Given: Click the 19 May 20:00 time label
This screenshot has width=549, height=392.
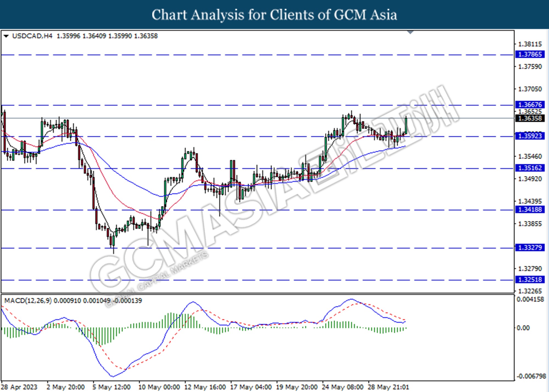Looking at the screenshot, I should tap(297, 387).
